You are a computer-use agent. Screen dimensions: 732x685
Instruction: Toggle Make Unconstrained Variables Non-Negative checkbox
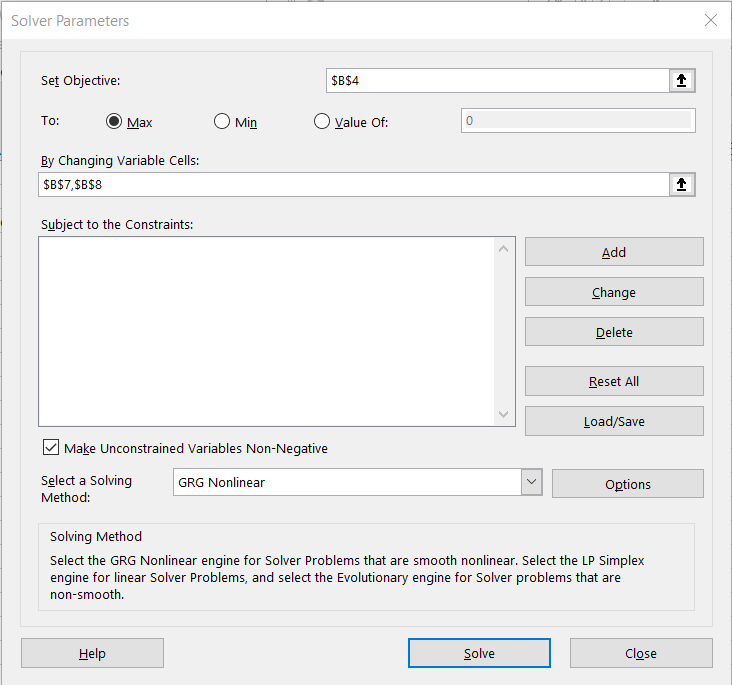point(51,448)
